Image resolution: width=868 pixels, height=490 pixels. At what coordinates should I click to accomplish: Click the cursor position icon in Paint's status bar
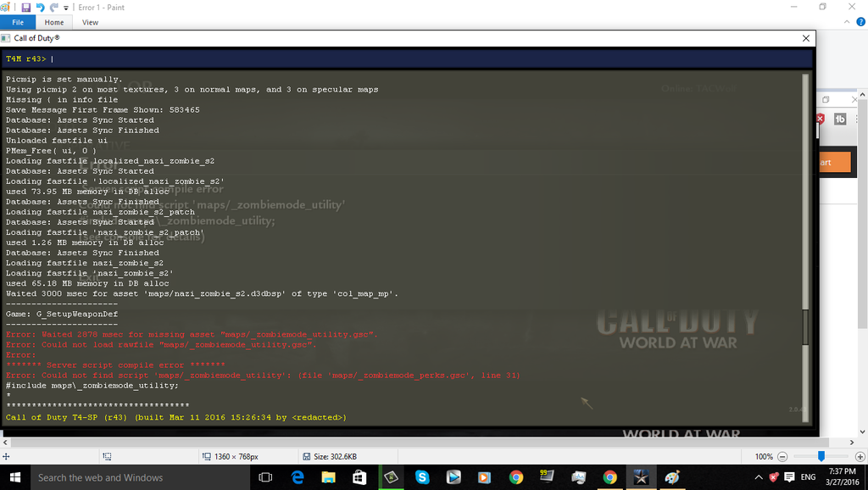click(x=6, y=457)
